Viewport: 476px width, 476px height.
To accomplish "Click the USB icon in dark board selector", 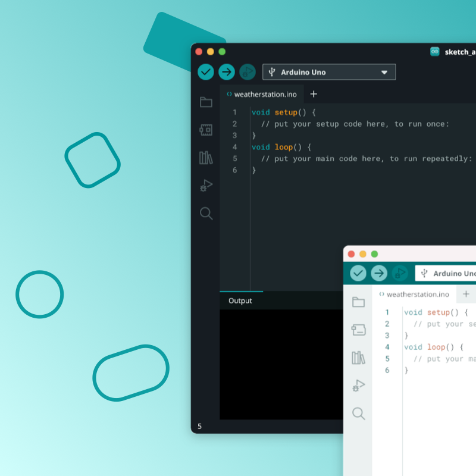I will click(272, 72).
